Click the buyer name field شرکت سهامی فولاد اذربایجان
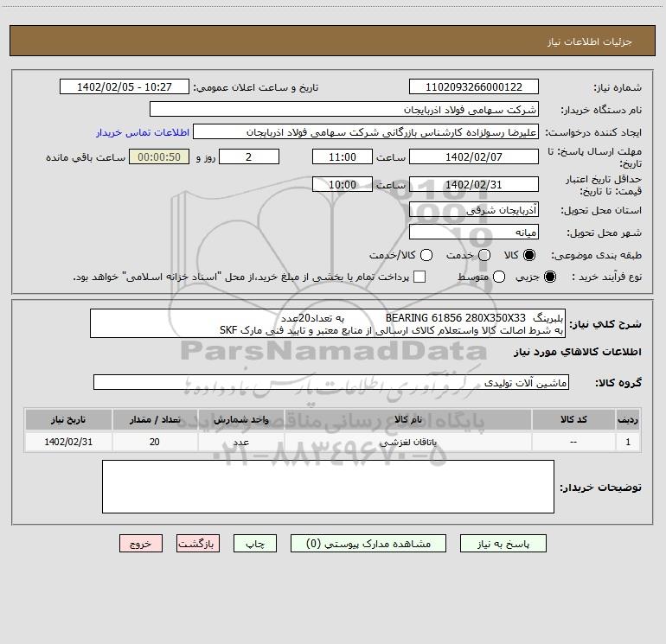 pyautogui.click(x=344, y=110)
